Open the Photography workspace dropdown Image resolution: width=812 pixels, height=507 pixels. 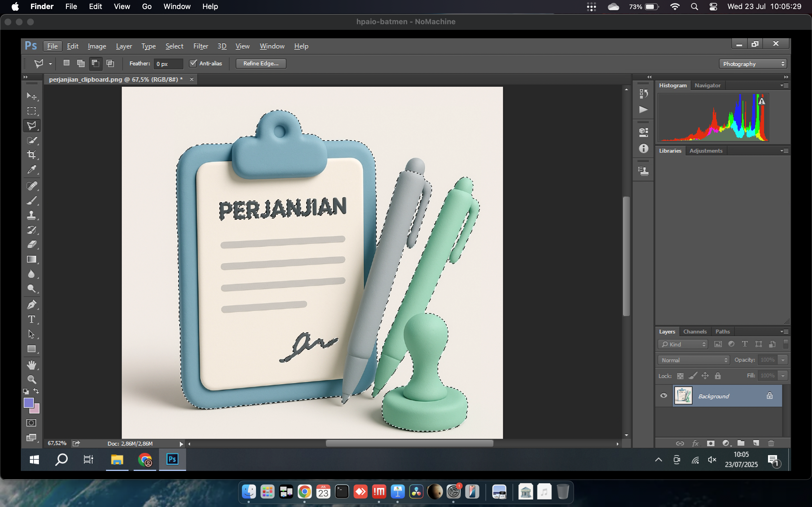753,64
